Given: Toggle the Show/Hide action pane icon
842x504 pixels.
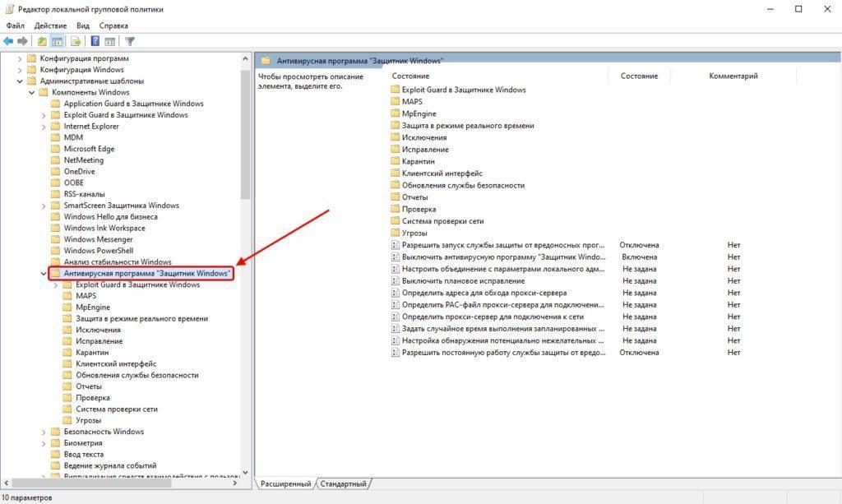Looking at the screenshot, I should 110,41.
